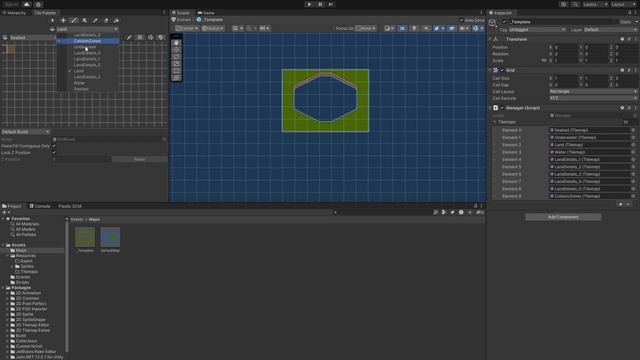Click the Position X input field

point(567,47)
